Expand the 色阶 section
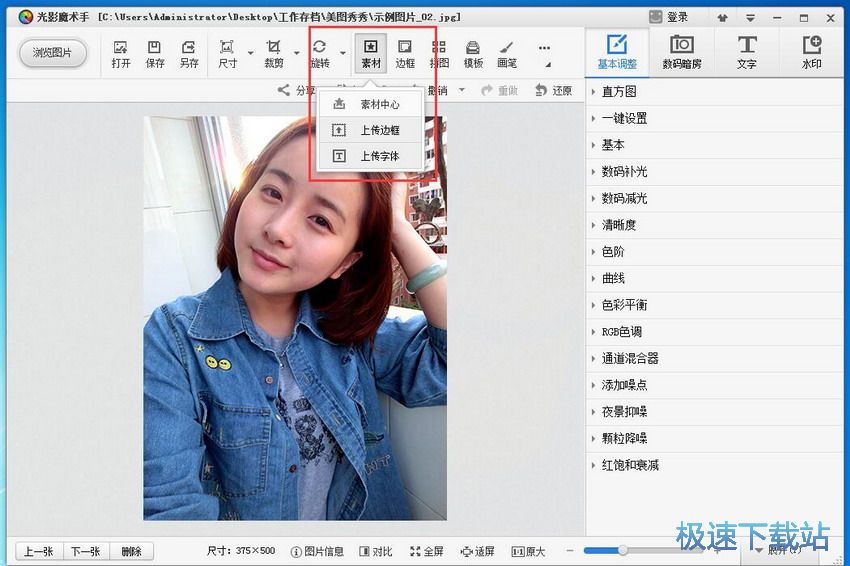 pyautogui.click(x=714, y=252)
